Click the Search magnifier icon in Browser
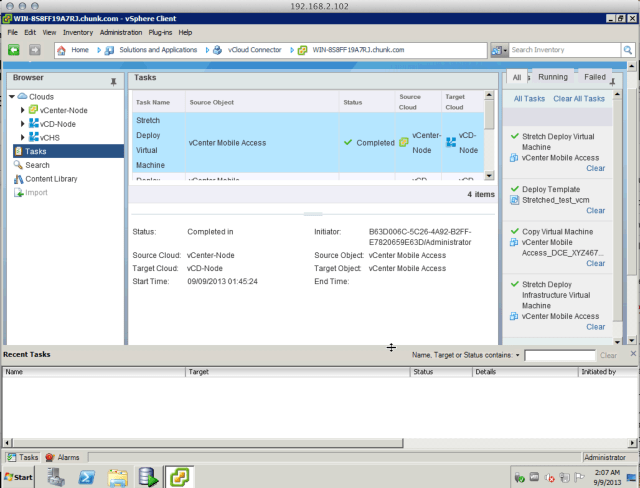The image size is (640, 488). (18, 164)
